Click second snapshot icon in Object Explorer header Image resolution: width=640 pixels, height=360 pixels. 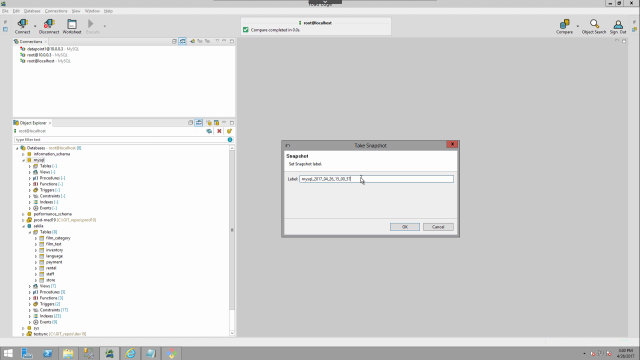(216, 122)
